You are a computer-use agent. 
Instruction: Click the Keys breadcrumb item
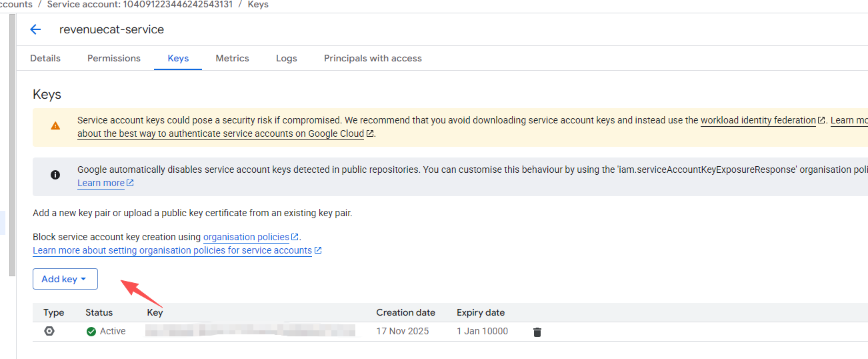257,5
